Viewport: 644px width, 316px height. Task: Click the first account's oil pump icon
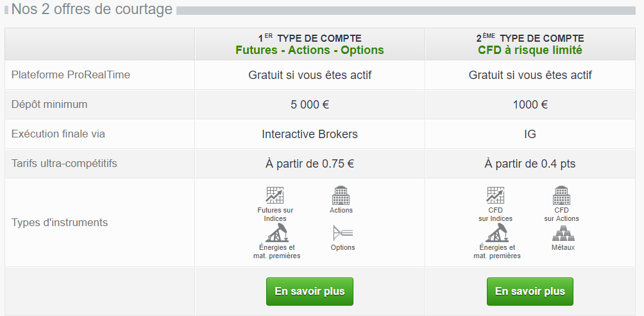pos(276,233)
